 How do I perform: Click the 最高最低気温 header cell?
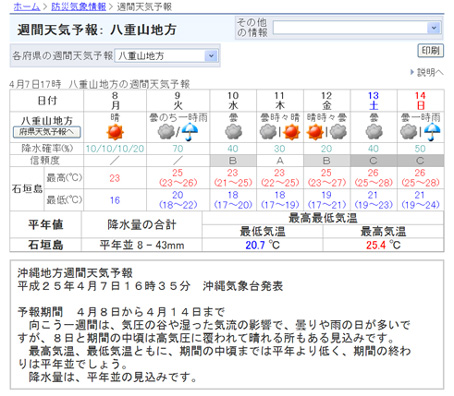[323, 218]
